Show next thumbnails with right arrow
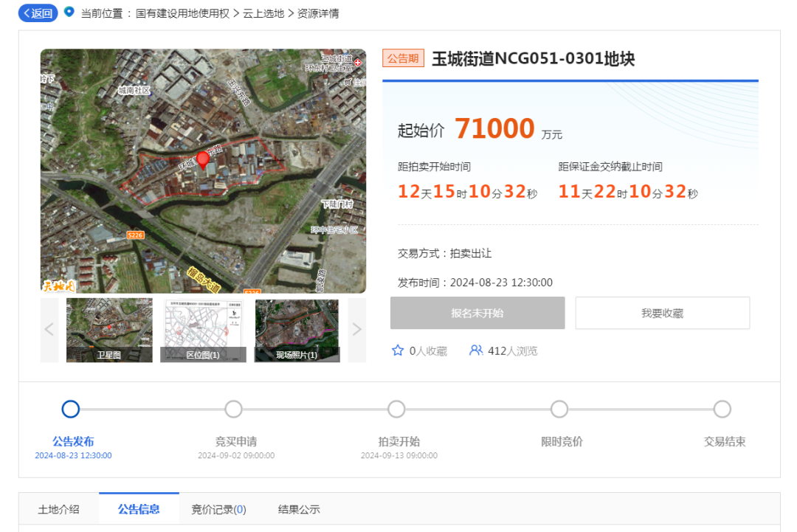Screen dimensions: 797x532 tap(356, 330)
